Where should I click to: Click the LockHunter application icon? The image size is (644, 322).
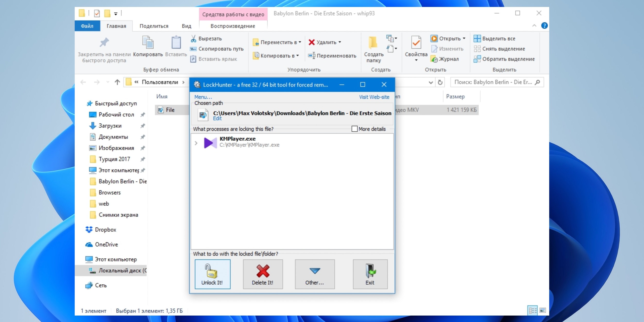click(x=199, y=84)
